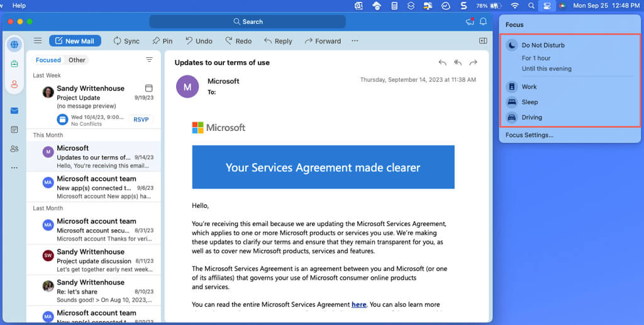
Task: Show more apps in the sidebar
Action: click(x=14, y=168)
